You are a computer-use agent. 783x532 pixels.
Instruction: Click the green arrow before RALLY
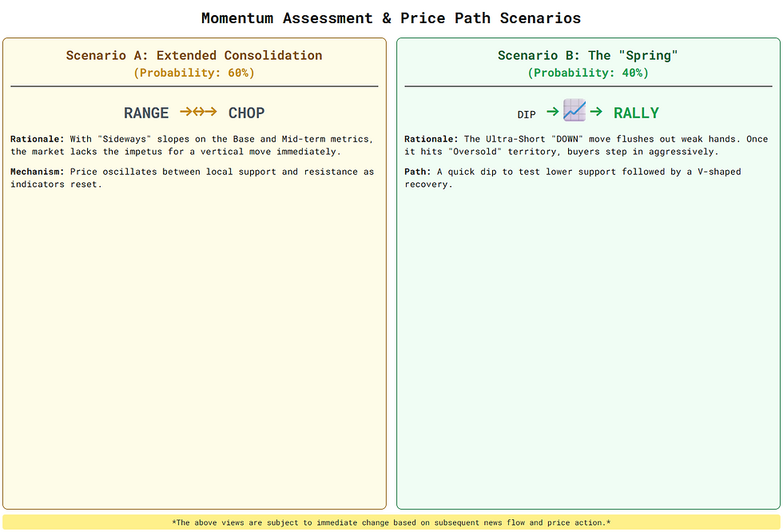tap(596, 111)
